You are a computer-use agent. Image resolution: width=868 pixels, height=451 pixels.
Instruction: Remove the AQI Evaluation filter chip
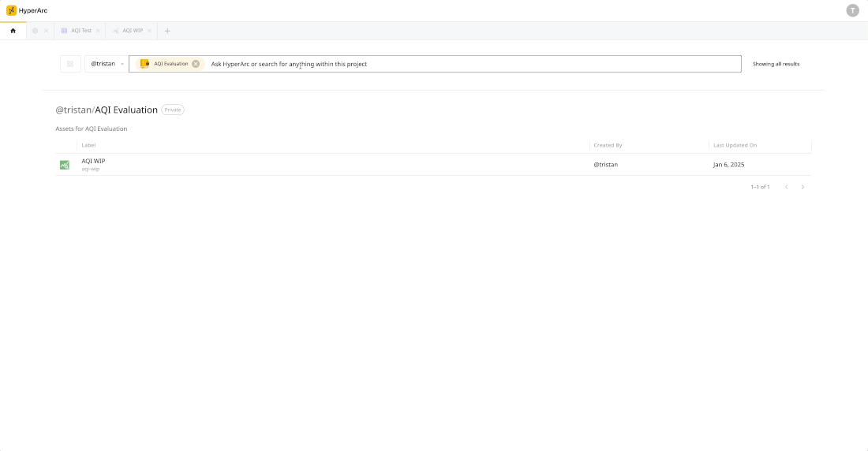(196, 64)
